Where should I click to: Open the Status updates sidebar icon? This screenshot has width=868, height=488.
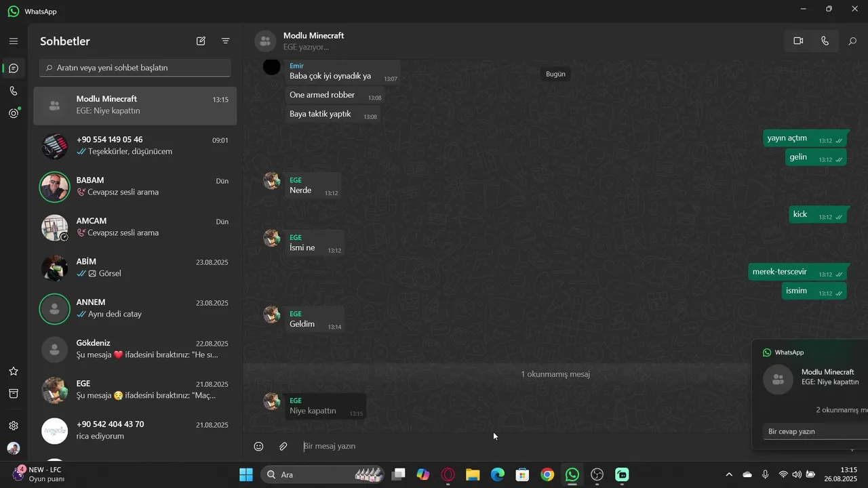point(14,113)
